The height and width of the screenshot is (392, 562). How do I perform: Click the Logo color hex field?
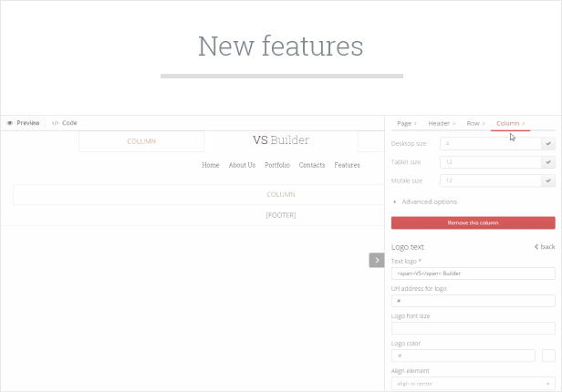click(x=463, y=356)
